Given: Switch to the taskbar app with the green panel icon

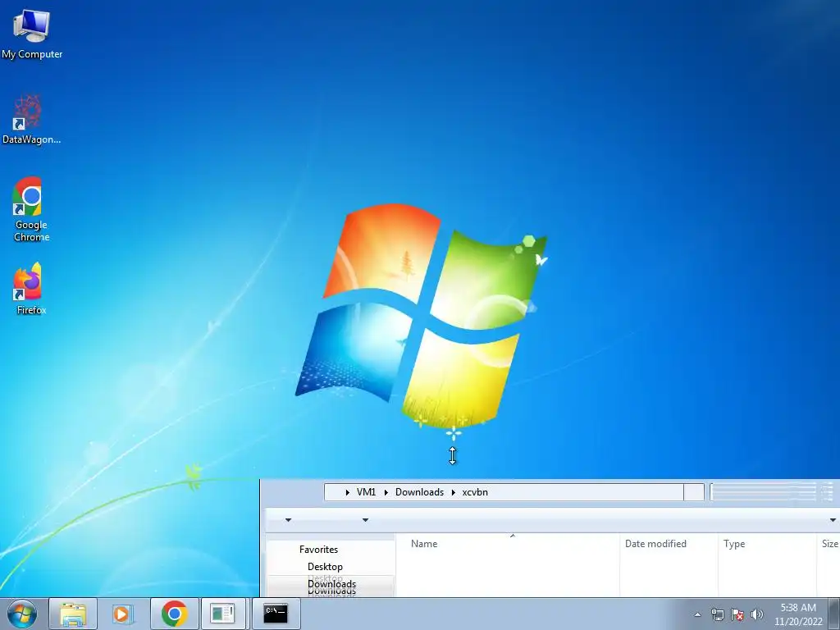Looking at the screenshot, I should [223, 614].
